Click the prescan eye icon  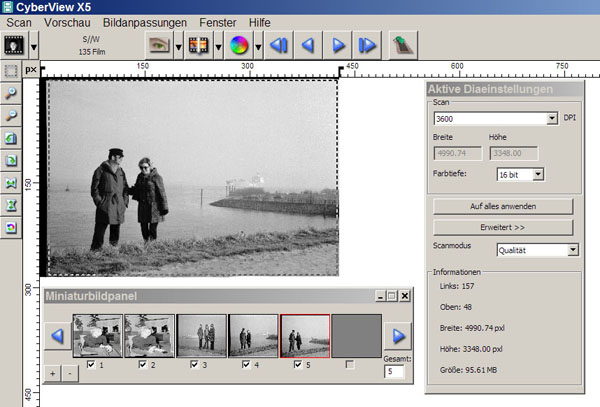click(158, 45)
